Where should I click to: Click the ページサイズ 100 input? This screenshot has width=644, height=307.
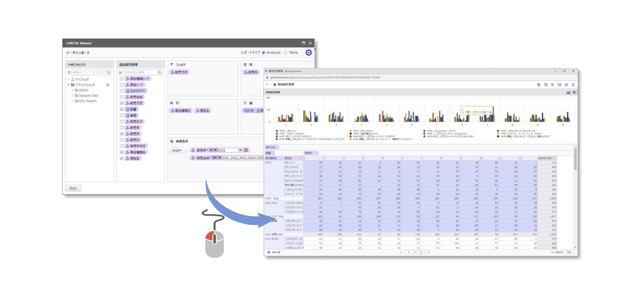click(x=569, y=252)
